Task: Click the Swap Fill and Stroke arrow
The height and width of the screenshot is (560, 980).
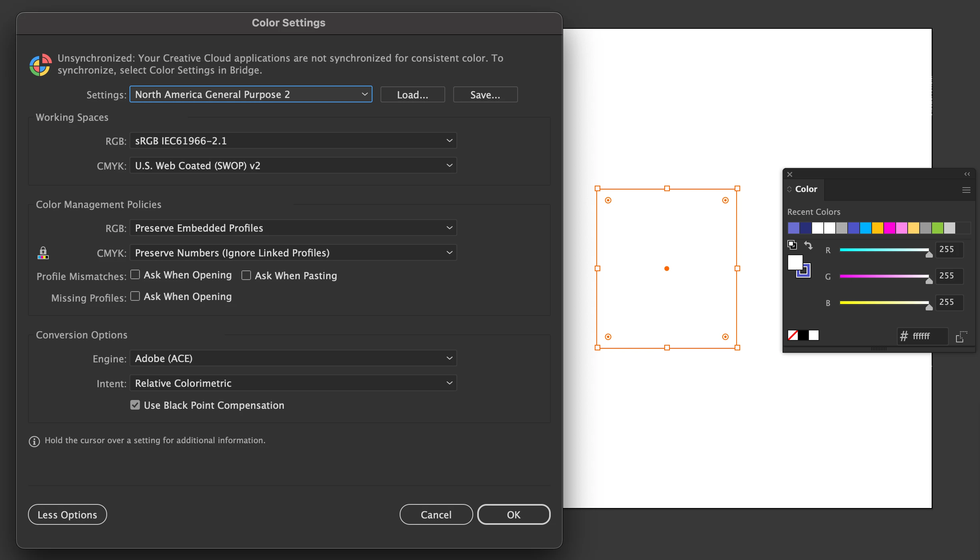Action: coord(809,245)
